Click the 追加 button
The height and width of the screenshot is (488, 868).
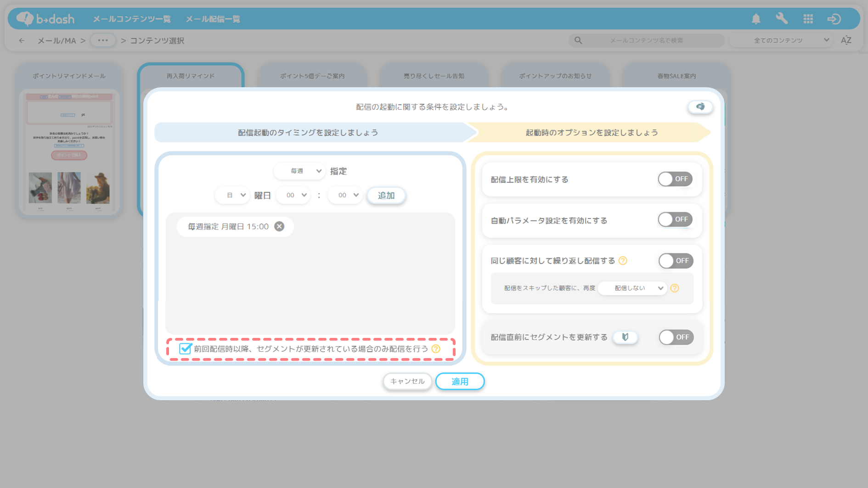pyautogui.click(x=386, y=195)
